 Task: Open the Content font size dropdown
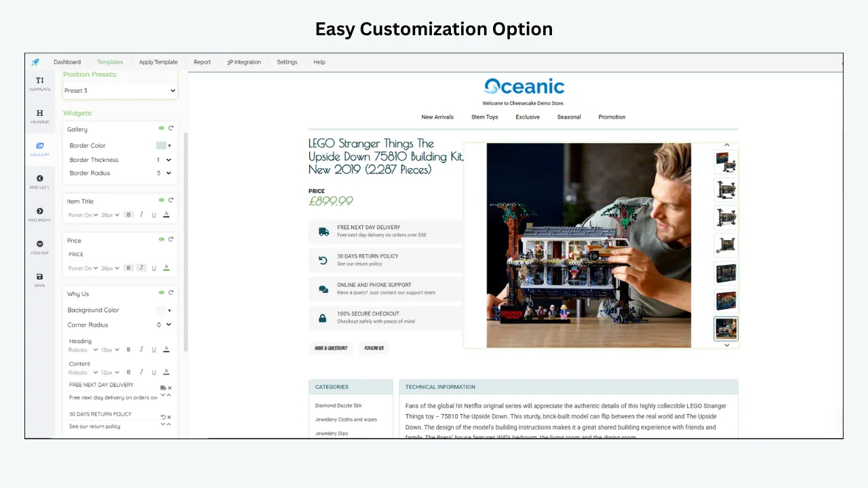[110, 372]
